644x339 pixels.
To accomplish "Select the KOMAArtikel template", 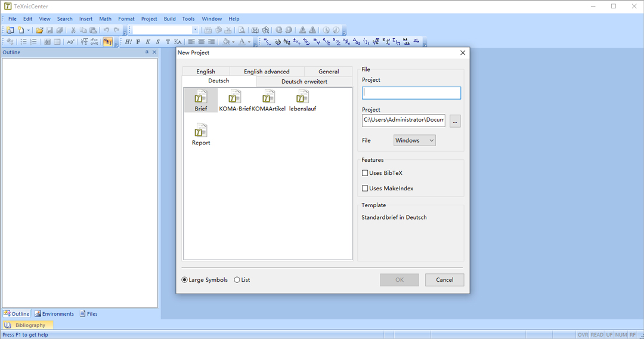I will coord(268,101).
